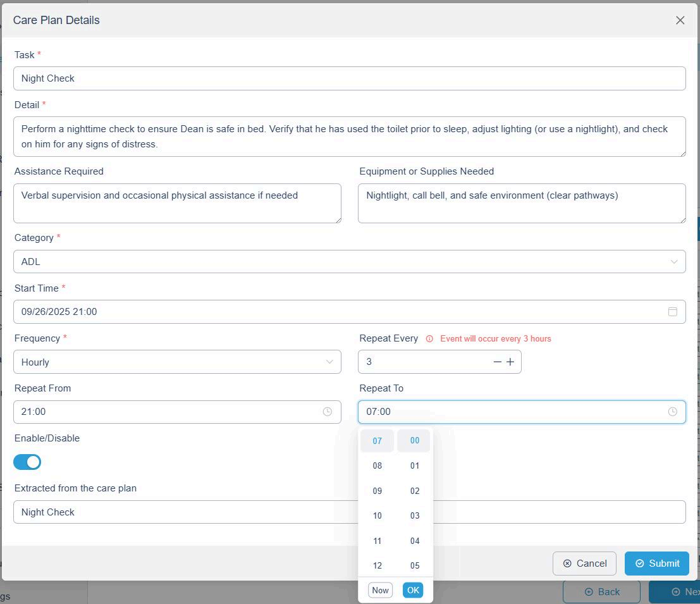Click the calendar icon in Start Time

[673, 312]
